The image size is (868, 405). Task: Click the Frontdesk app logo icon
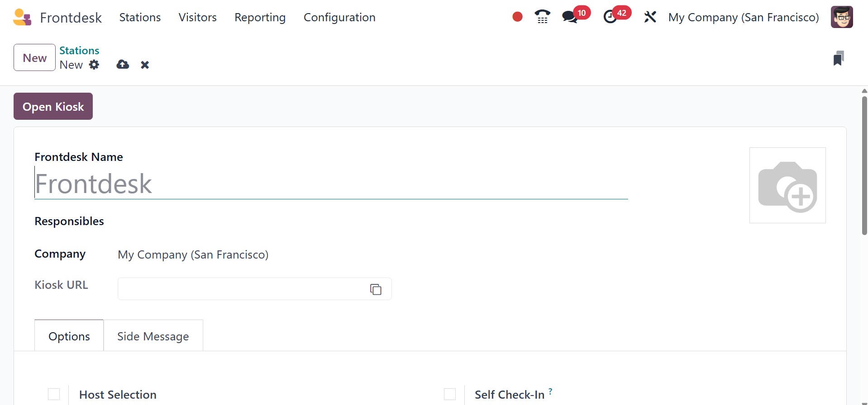(x=22, y=17)
